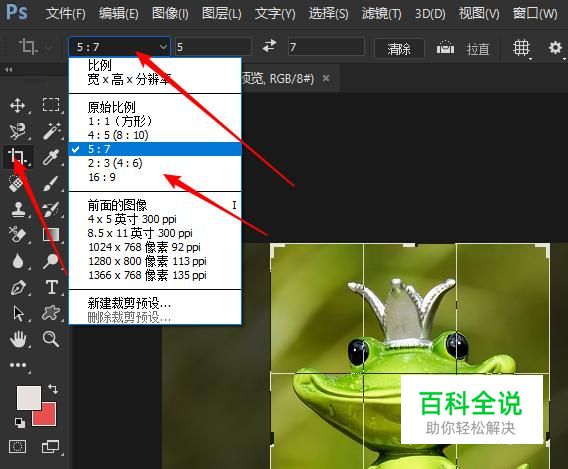Select the Hand tool
The width and height of the screenshot is (568, 469).
(x=17, y=339)
